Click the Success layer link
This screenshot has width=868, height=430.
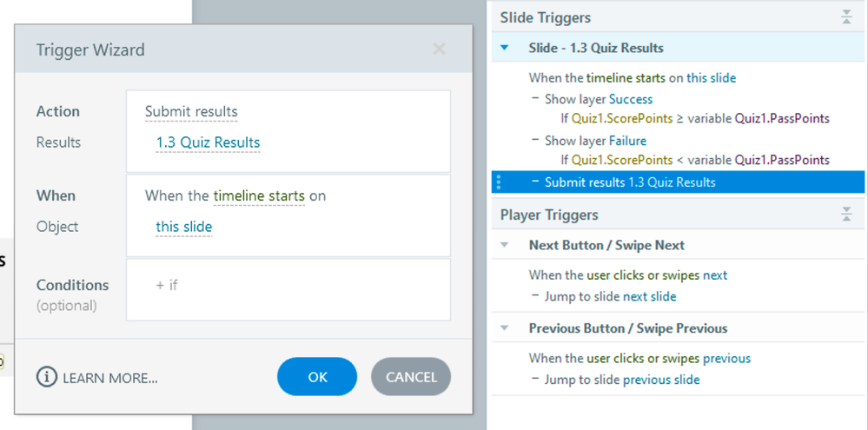pos(631,99)
